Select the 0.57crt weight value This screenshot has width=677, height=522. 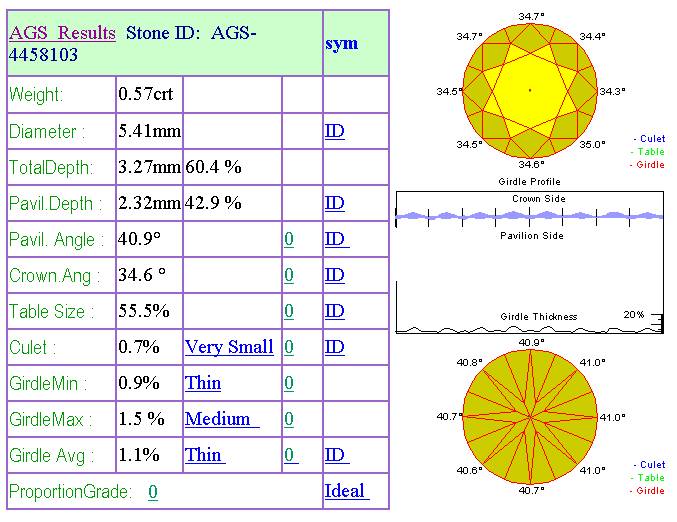(146, 94)
